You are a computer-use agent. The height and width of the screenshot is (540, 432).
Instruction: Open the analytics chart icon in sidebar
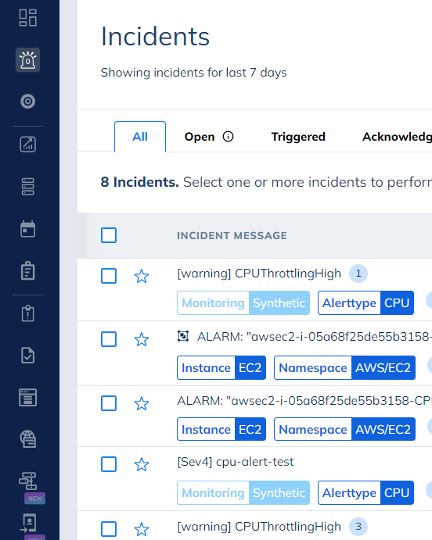pyautogui.click(x=28, y=144)
